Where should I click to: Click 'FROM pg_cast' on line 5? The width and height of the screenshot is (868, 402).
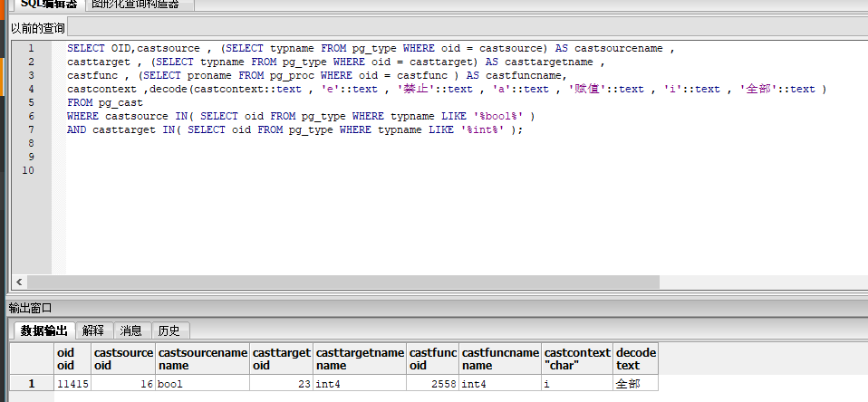105,102
